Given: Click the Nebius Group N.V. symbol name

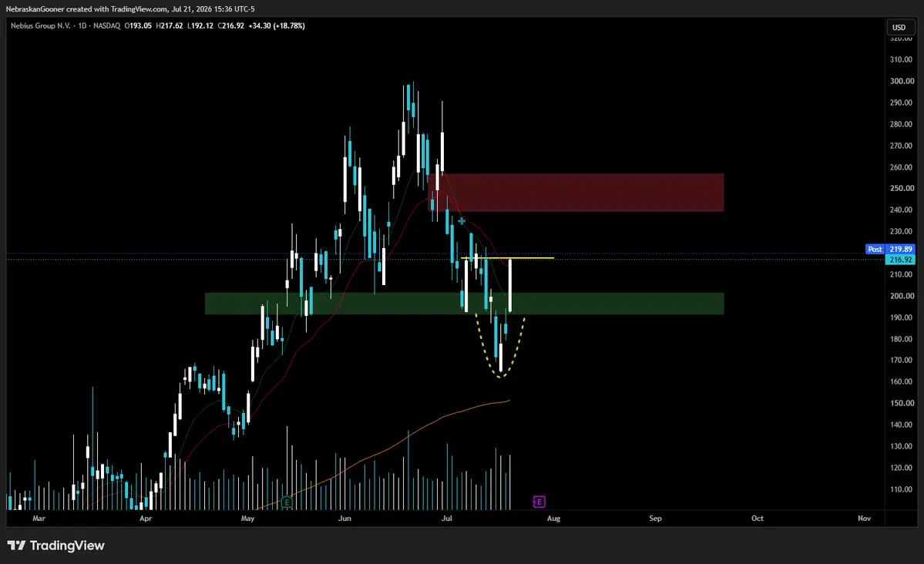Looking at the screenshot, I should 40,26.
